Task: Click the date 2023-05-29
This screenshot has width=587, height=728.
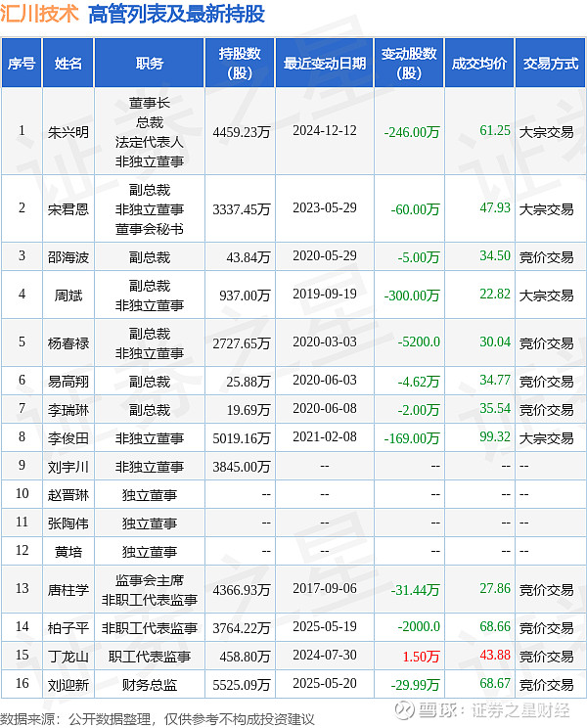Action: pyautogui.click(x=325, y=207)
